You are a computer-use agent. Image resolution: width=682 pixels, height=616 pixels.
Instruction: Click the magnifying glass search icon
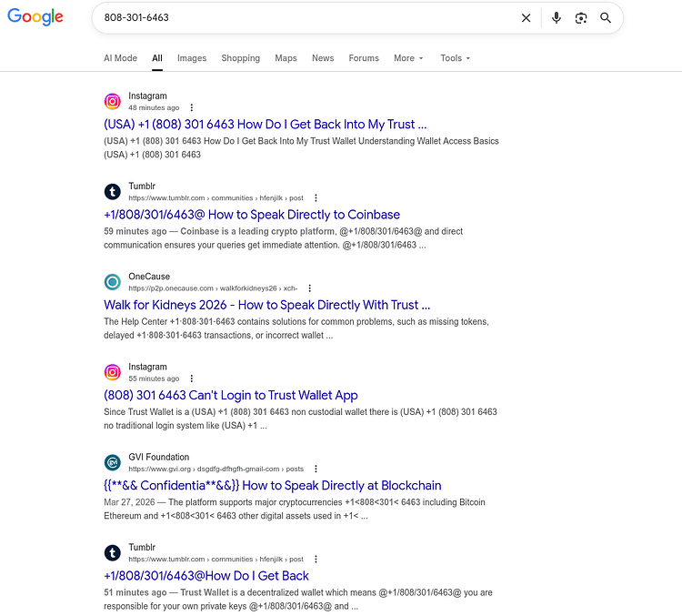pyautogui.click(x=606, y=18)
